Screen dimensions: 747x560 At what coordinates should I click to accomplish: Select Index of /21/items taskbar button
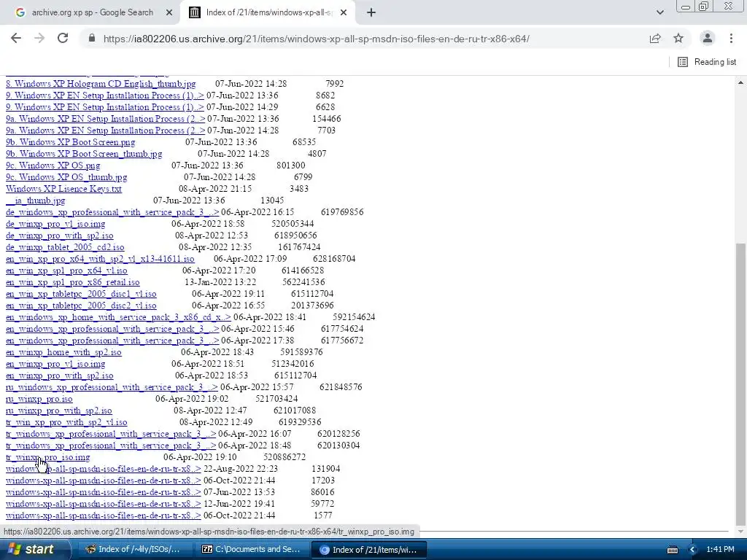pyautogui.click(x=368, y=550)
